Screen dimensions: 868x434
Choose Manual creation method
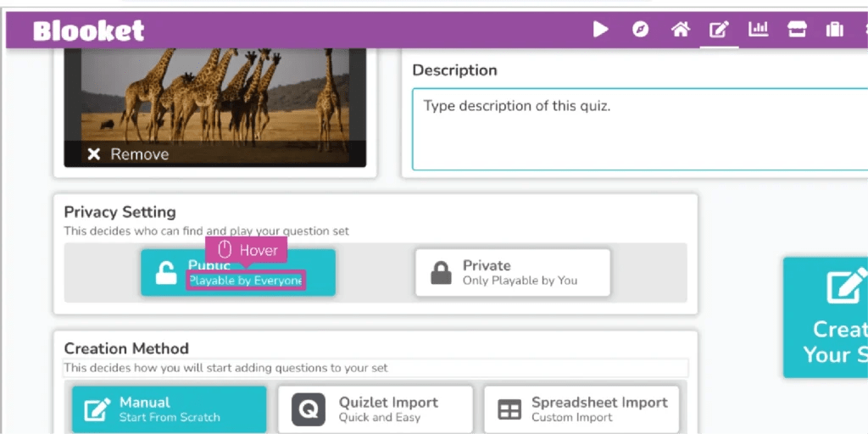(x=170, y=409)
